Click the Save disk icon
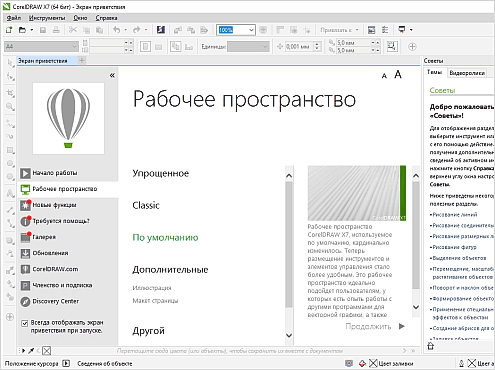The height and width of the screenshot is (370, 495). point(43,30)
